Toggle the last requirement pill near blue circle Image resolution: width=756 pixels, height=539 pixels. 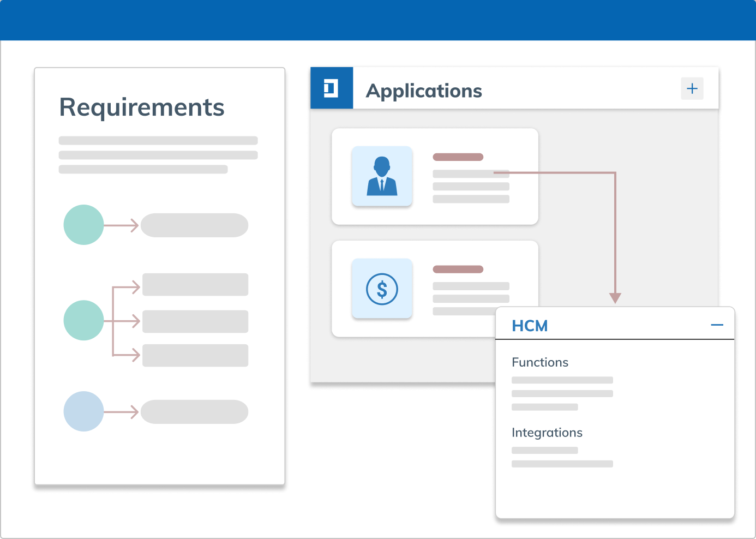tap(194, 412)
